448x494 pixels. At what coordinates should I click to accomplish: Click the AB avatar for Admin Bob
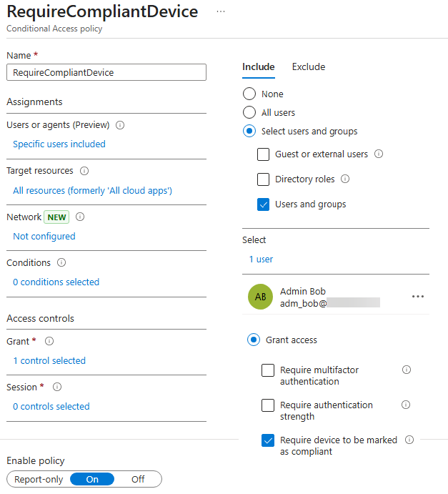[x=260, y=297]
